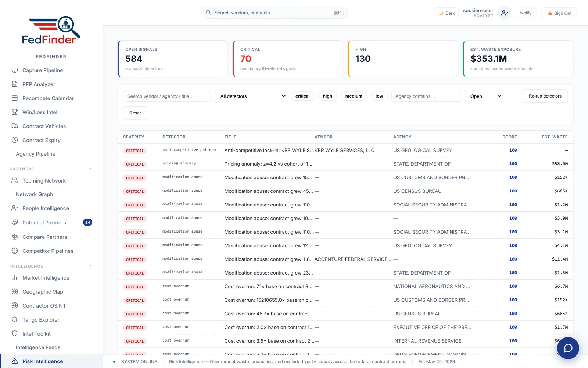Open the High 130 summary card
The width and height of the screenshot is (588, 368).
pos(403,59)
